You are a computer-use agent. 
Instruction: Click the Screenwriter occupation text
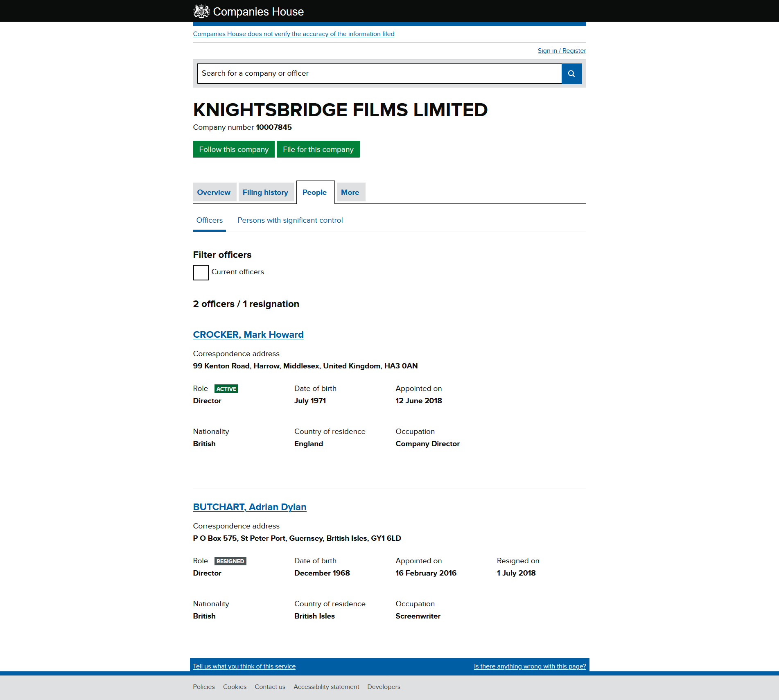coord(418,616)
